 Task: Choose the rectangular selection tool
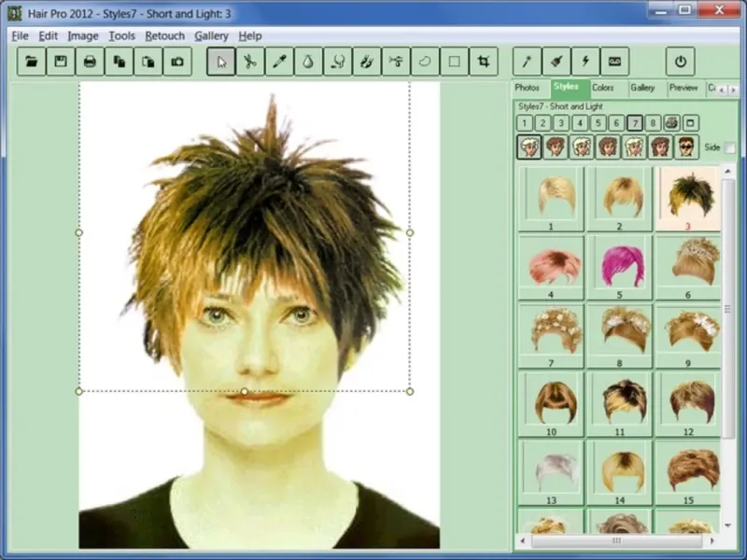coord(455,62)
